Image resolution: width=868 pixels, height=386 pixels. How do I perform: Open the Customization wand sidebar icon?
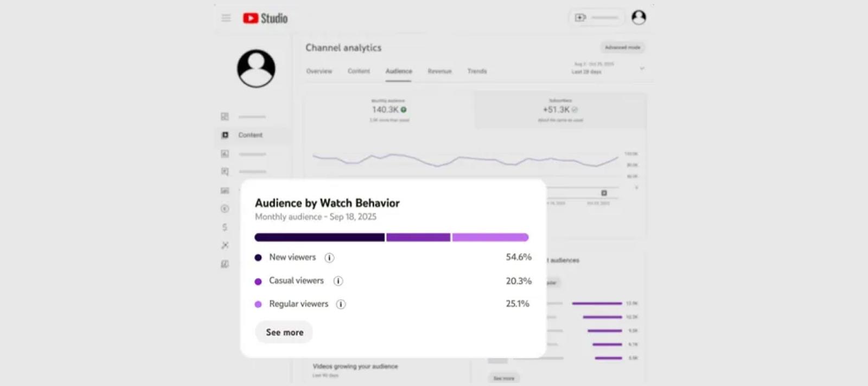pos(225,245)
